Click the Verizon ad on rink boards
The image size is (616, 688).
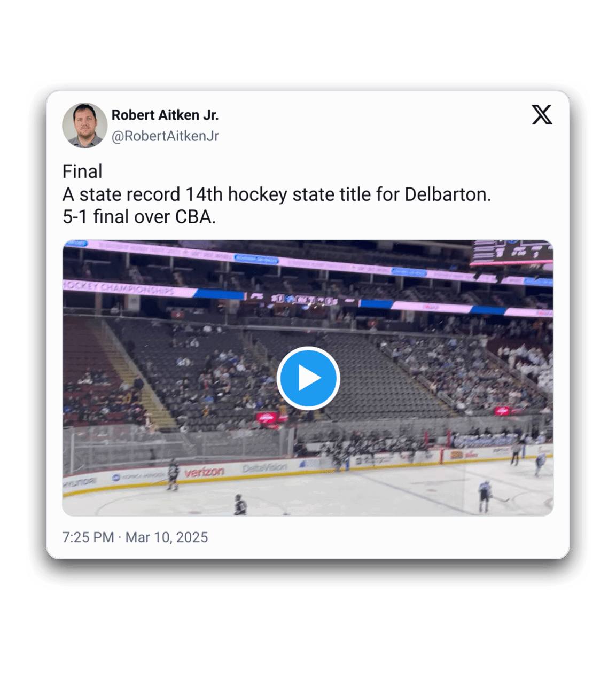pyautogui.click(x=204, y=472)
